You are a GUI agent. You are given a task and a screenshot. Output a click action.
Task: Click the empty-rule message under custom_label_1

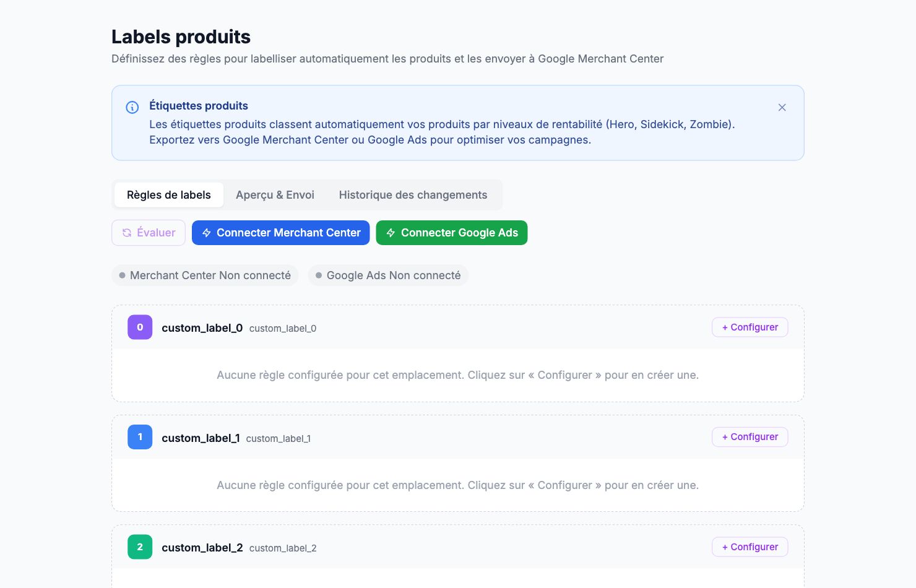tap(458, 485)
